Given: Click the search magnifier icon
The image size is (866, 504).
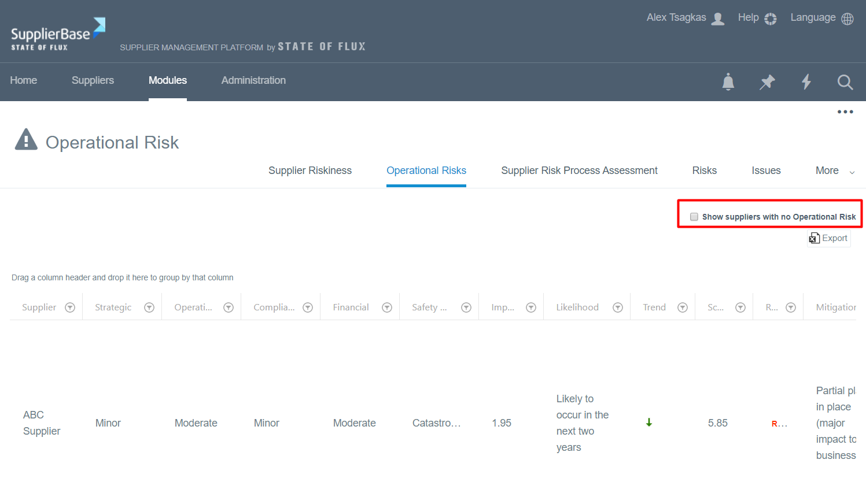Looking at the screenshot, I should click(x=845, y=82).
